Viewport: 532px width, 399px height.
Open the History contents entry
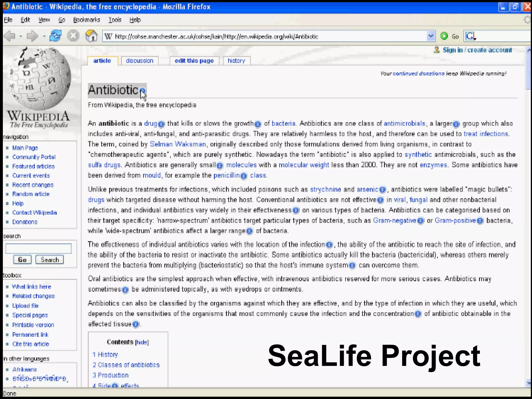pos(105,355)
